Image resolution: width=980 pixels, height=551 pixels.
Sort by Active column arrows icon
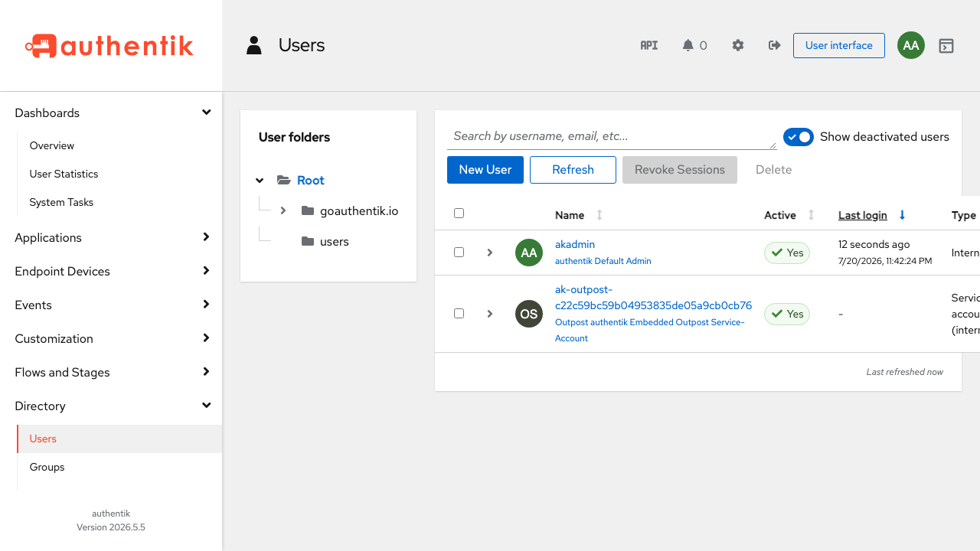(x=811, y=215)
